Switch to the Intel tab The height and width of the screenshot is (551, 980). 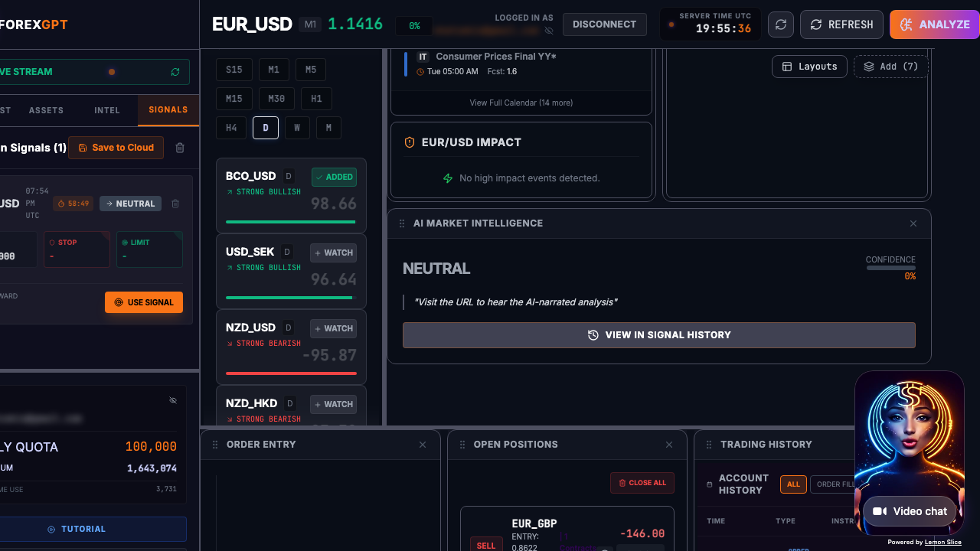point(107,110)
